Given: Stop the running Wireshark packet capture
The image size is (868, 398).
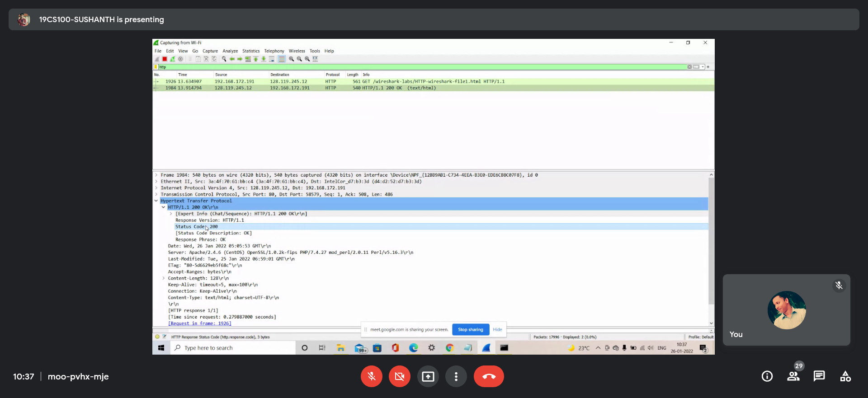Looking at the screenshot, I should (x=165, y=59).
